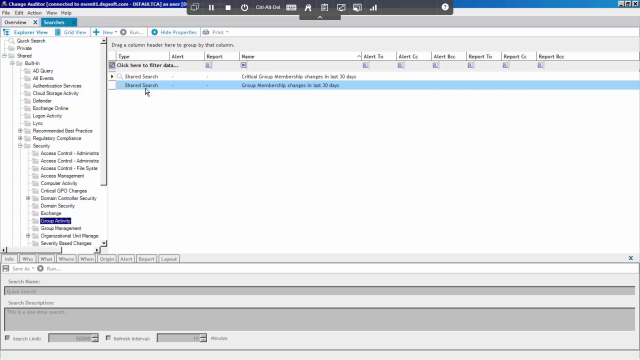The width and height of the screenshot is (640, 360).
Task: Select Critical Group Membership changes search row
Action: (373, 76)
